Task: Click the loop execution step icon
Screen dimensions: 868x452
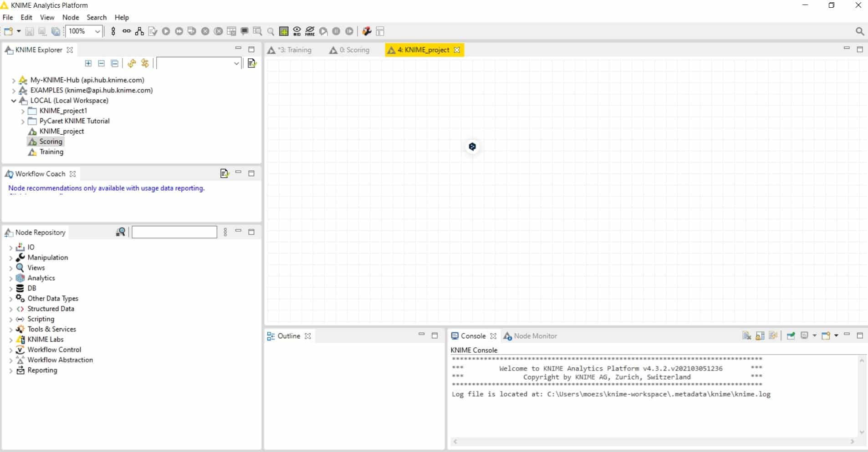Action: click(323, 31)
